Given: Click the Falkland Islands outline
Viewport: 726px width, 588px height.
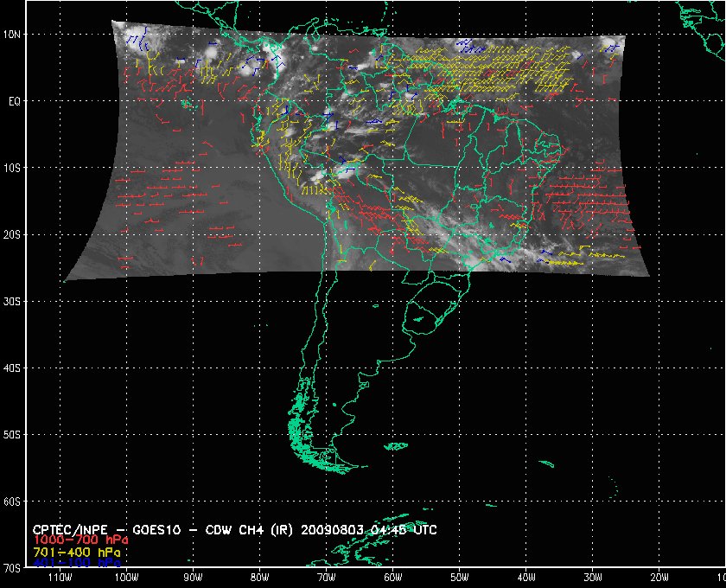Looking at the screenshot, I should (x=396, y=447).
